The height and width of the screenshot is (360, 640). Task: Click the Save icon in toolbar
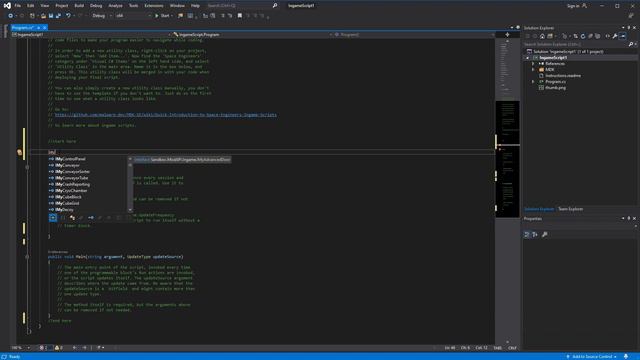pyautogui.click(x=51, y=16)
